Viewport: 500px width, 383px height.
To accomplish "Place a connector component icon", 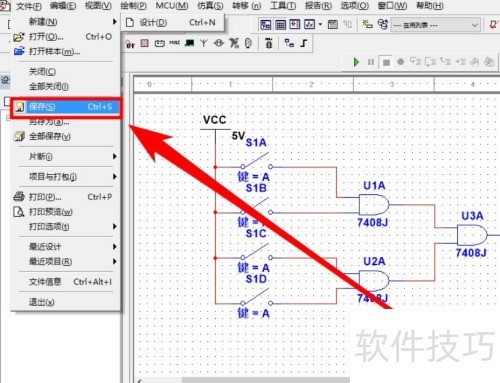I will coord(248,43).
